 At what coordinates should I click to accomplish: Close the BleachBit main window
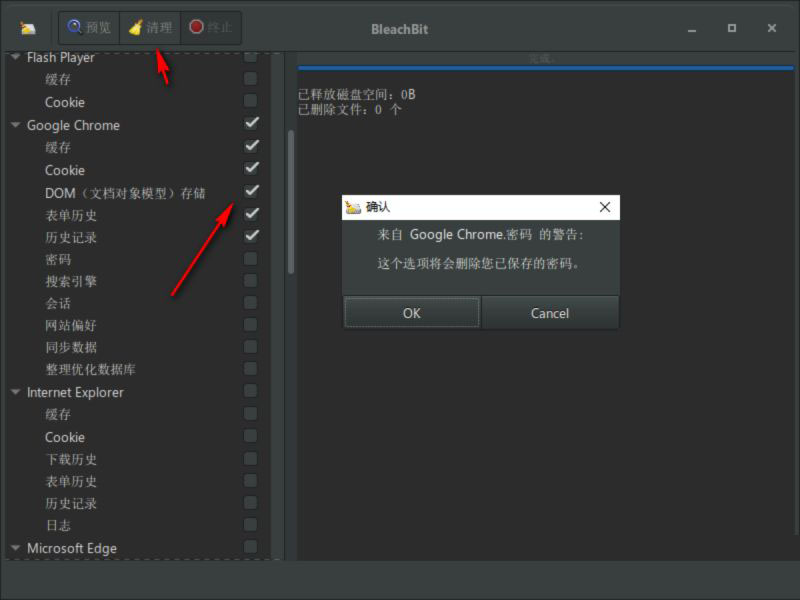tap(771, 28)
